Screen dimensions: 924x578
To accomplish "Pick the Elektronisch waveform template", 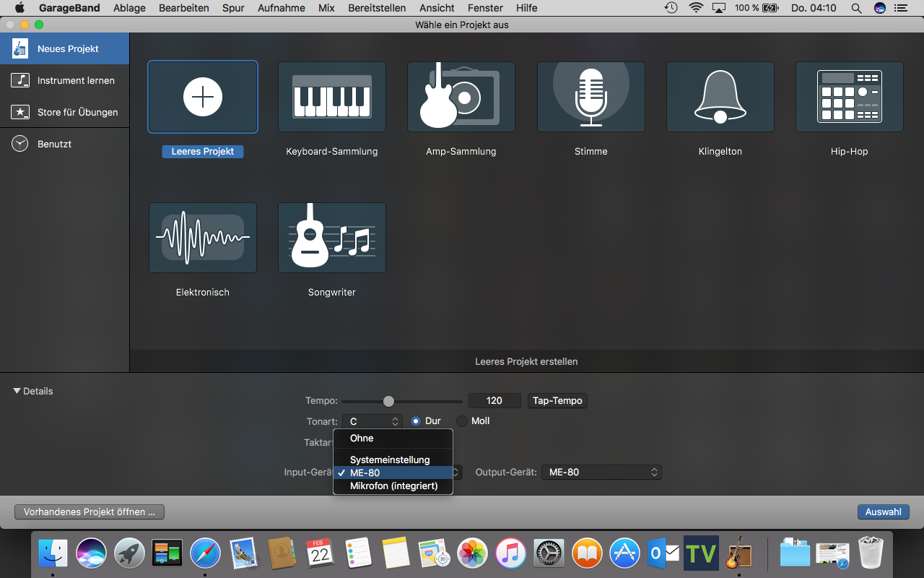I will coord(203,238).
